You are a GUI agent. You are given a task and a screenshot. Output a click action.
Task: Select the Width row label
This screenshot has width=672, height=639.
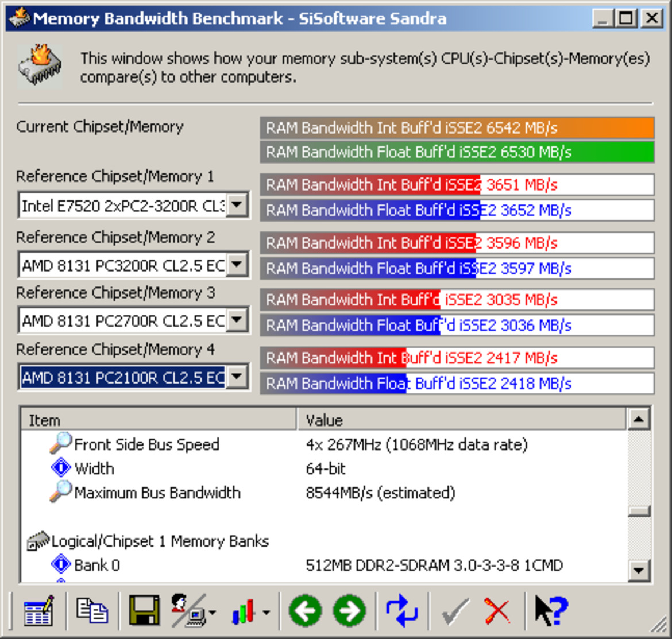click(94, 468)
